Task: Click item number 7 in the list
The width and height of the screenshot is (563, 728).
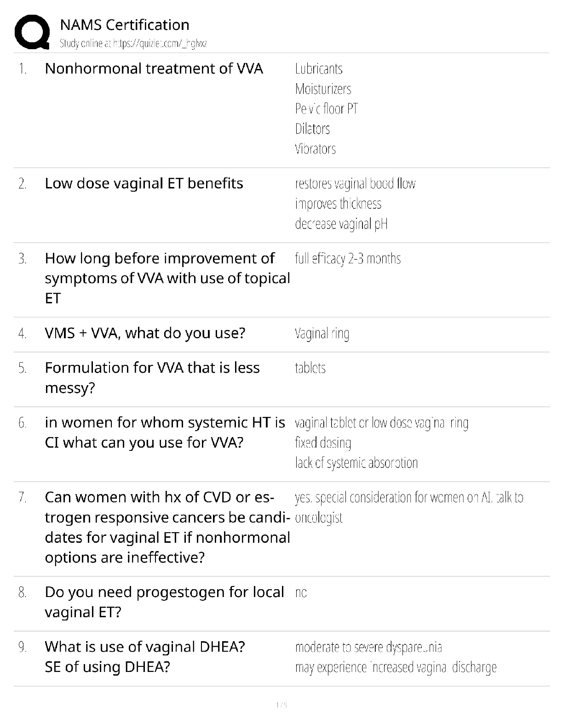Action: (22, 497)
